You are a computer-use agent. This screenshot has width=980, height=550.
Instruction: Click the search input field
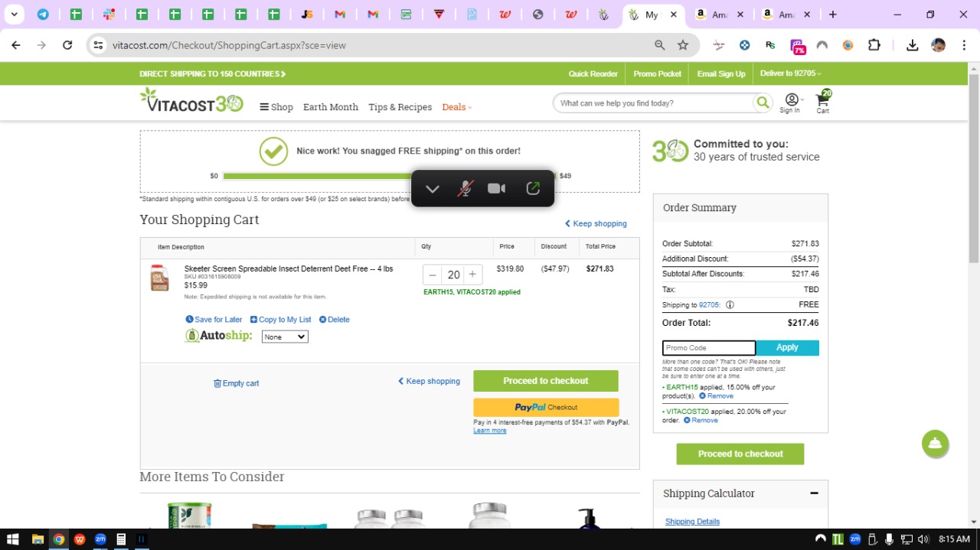653,103
